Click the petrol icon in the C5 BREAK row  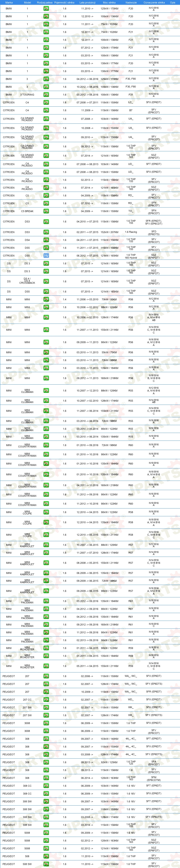(46, 211)
